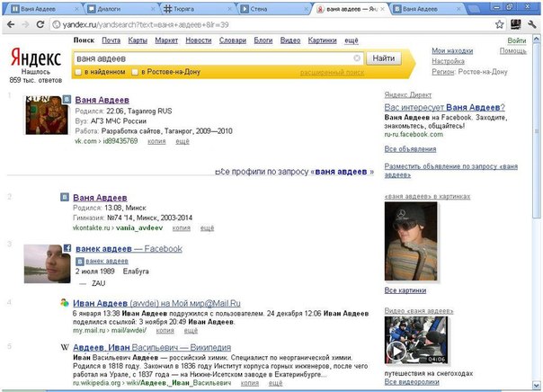Open расширенный поиск link
Screen dimensions: 543x392
332,72
